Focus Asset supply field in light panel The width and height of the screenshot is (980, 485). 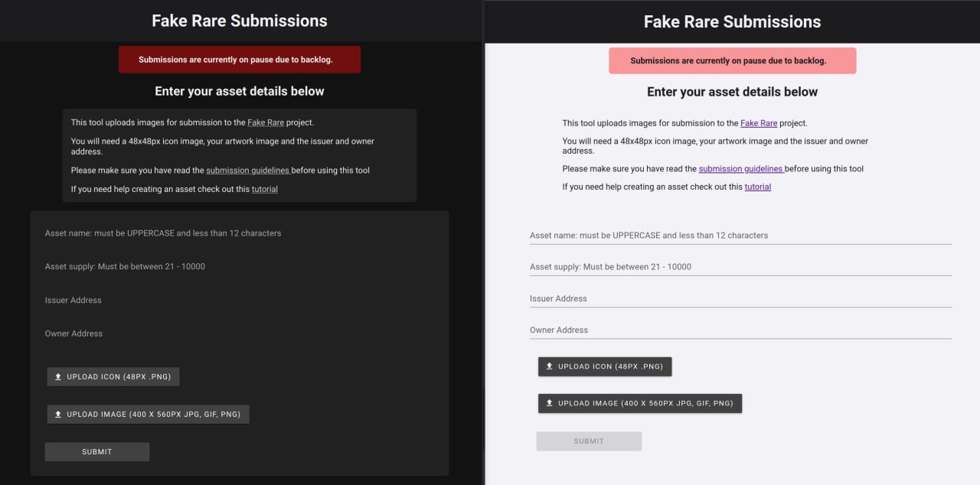(740, 267)
